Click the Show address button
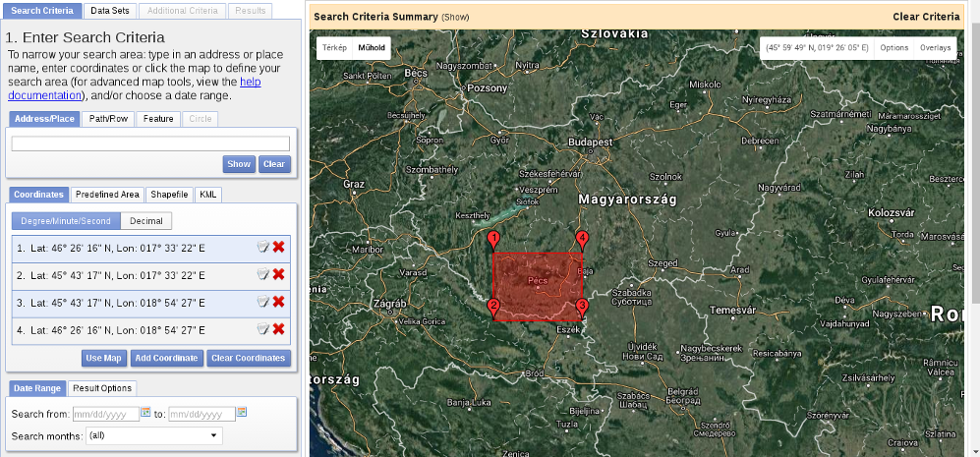 point(239,164)
